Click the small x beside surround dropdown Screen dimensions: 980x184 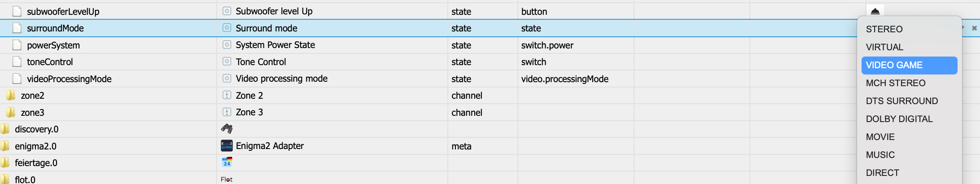pyautogui.click(x=974, y=28)
